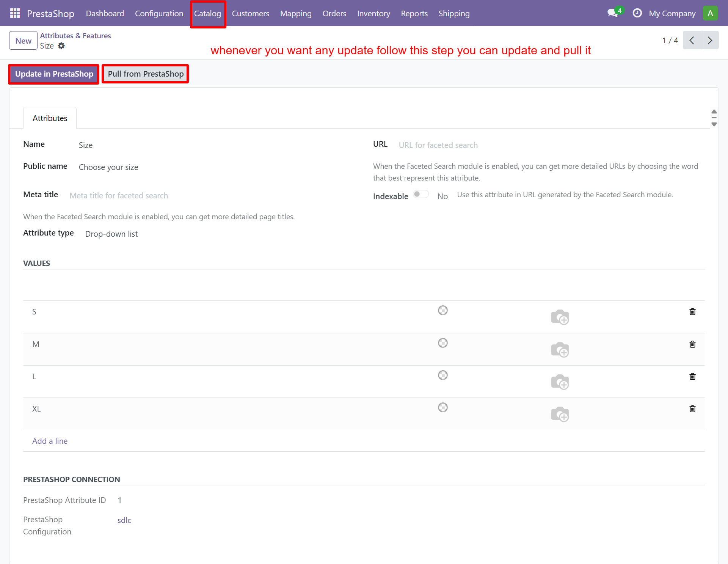This screenshot has width=728, height=564.
Task: Add camera image to L value
Action: coord(560,382)
